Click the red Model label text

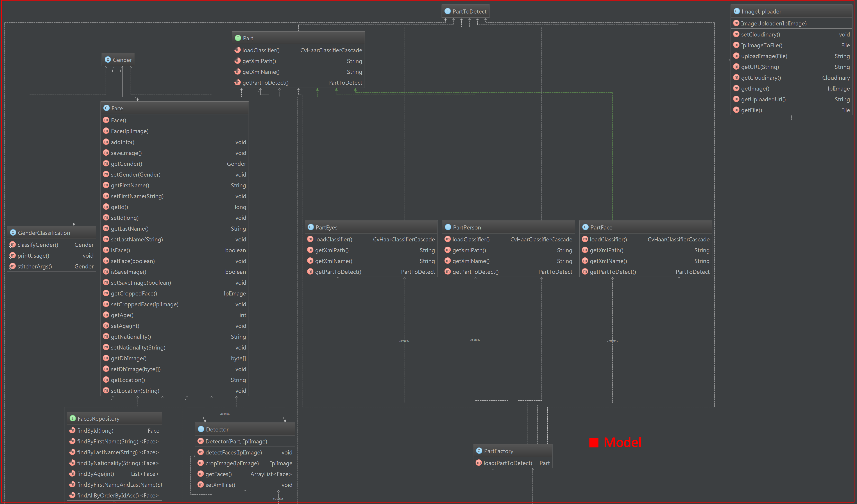point(622,443)
